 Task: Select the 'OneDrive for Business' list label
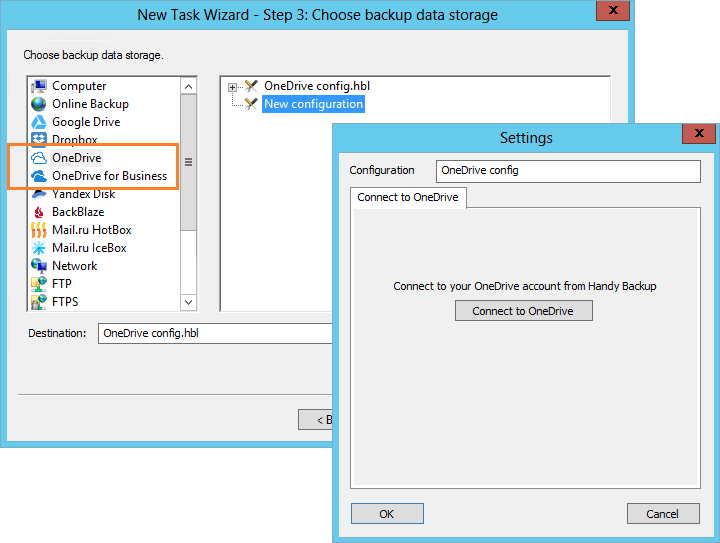click(x=110, y=176)
